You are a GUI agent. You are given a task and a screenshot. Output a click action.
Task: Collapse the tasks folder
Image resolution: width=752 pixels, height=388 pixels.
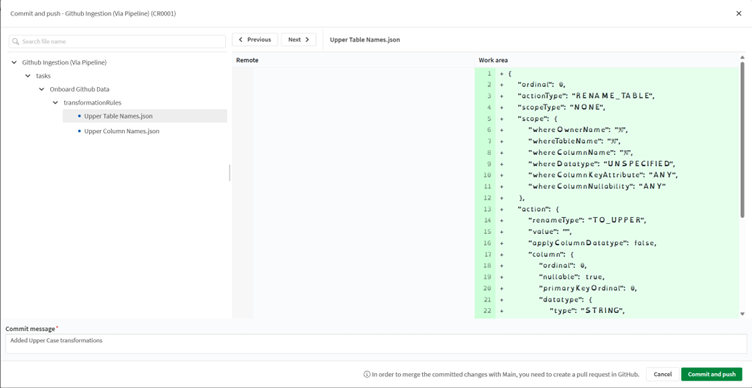click(28, 76)
